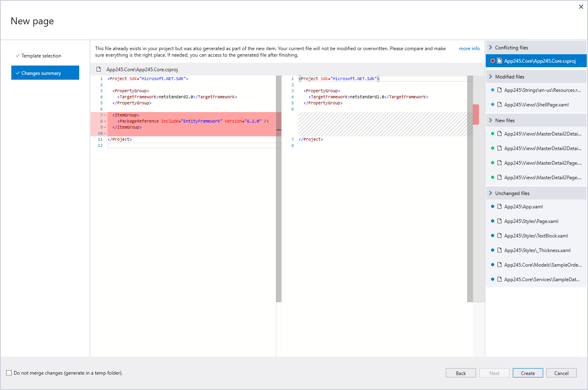The height and width of the screenshot is (390, 588).
Task: Click the file icon next to App245\App.xaml
Action: (498, 206)
